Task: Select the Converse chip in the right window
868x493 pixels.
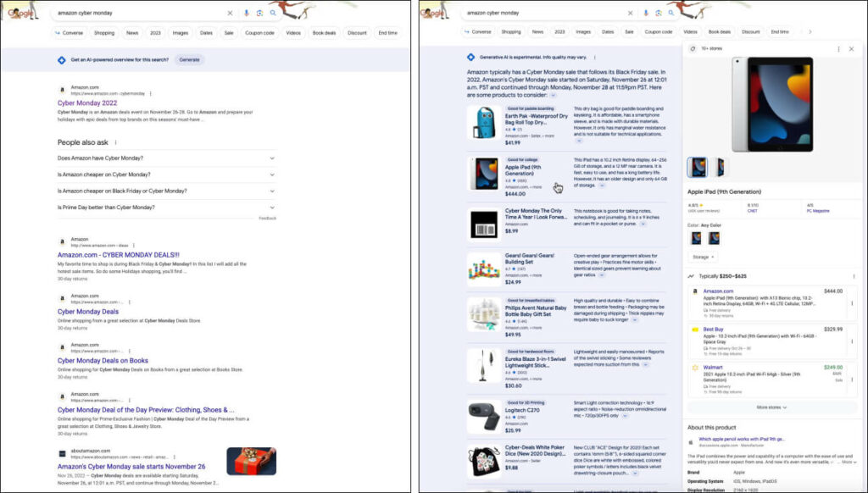Action: click(478, 31)
